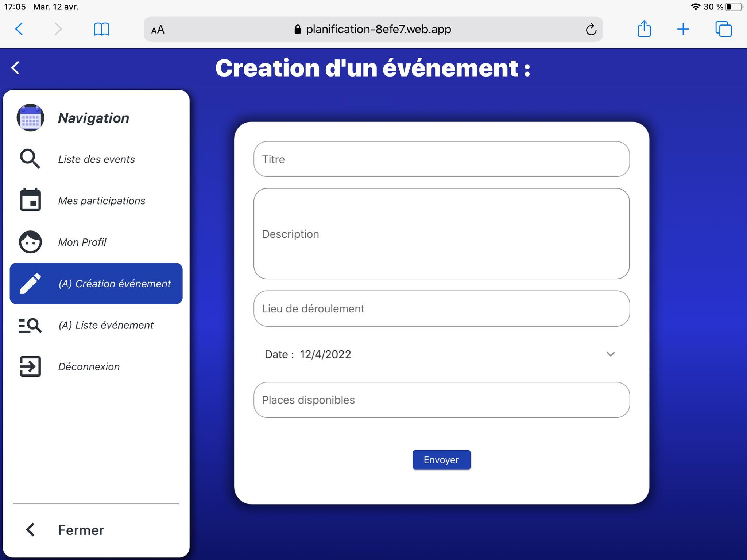Viewport: 747px width, 560px height.
Task: Click the magnifier icon beside Liste des events
Action: click(30, 159)
